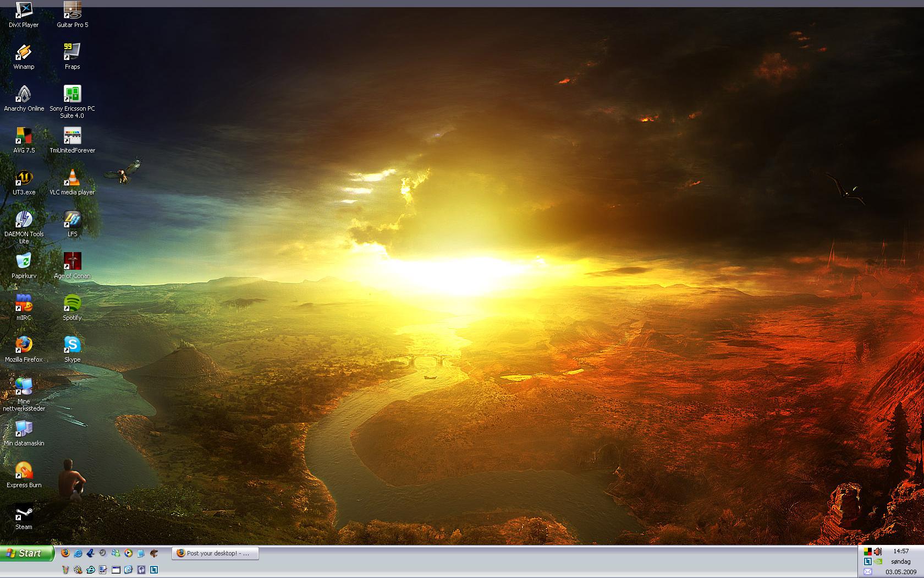Select the Winamp desktop icon
Viewport: 924px width, 578px height.
[x=24, y=57]
